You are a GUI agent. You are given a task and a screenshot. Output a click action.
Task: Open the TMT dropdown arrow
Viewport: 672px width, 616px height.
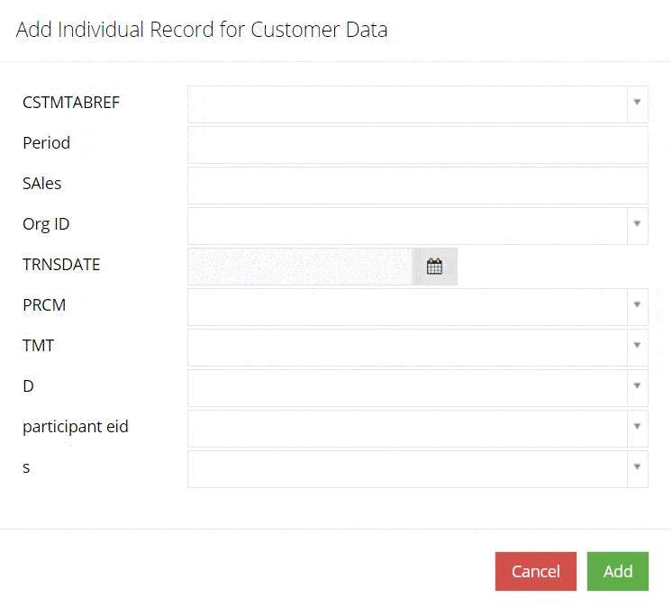637,345
